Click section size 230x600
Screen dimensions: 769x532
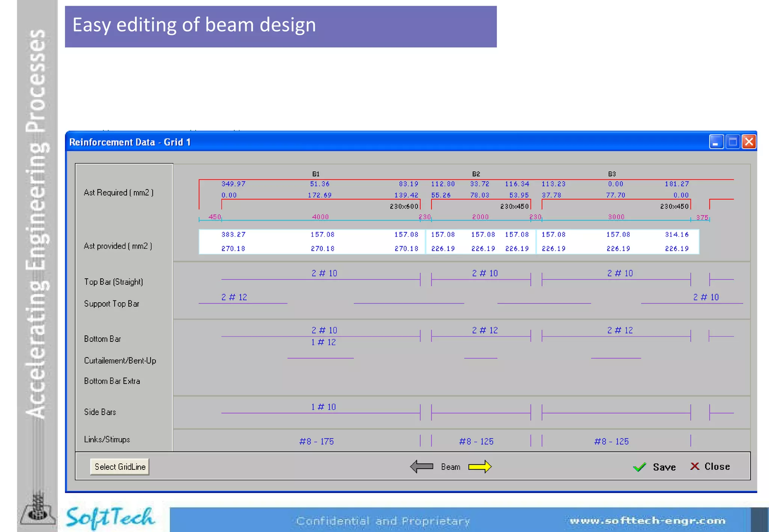(x=404, y=206)
